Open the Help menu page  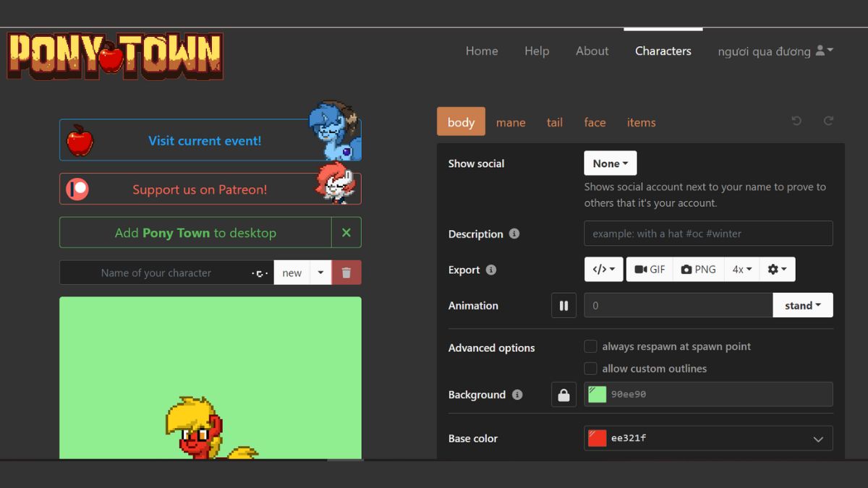[537, 51]
